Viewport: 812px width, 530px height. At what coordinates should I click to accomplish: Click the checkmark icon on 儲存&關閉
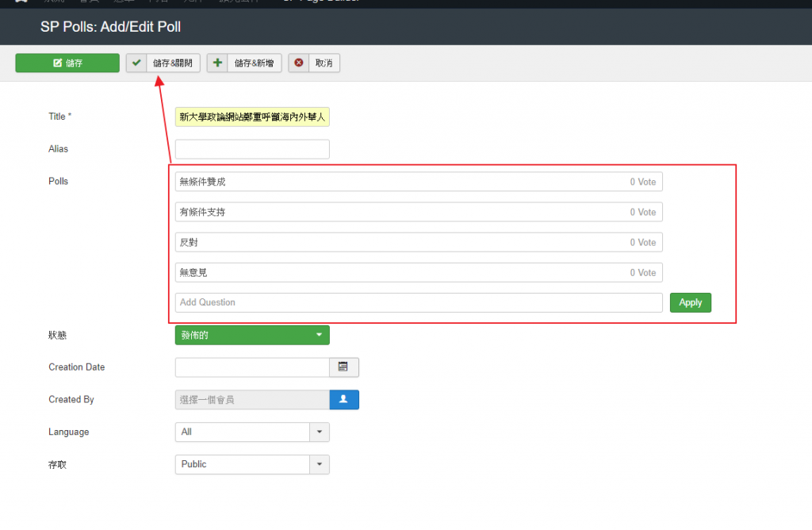[136, 63]
